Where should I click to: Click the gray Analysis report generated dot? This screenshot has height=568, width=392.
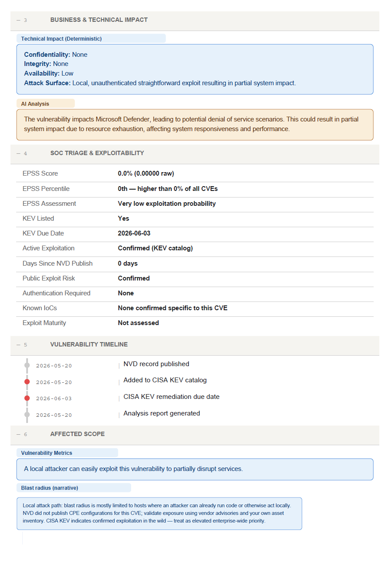tap(27, 415)
